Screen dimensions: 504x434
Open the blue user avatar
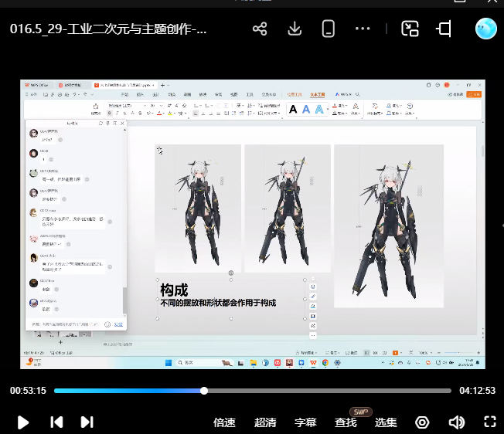pos(485,29)
